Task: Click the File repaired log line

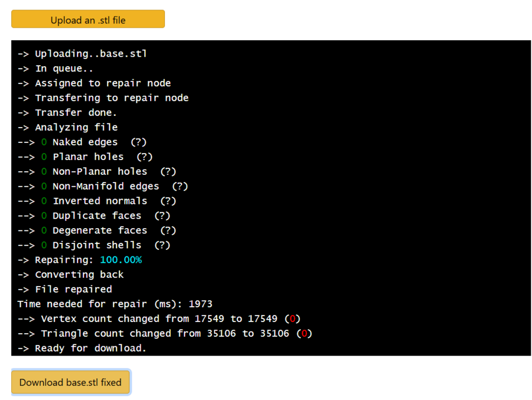Action: [64, 289]
